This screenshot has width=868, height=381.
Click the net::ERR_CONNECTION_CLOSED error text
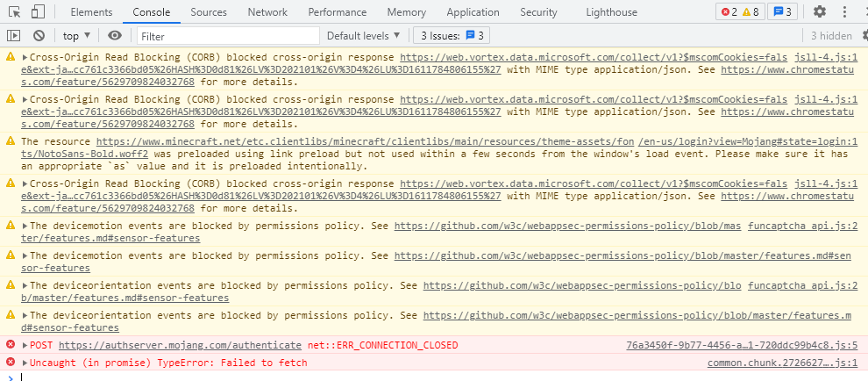pos(382,345)
